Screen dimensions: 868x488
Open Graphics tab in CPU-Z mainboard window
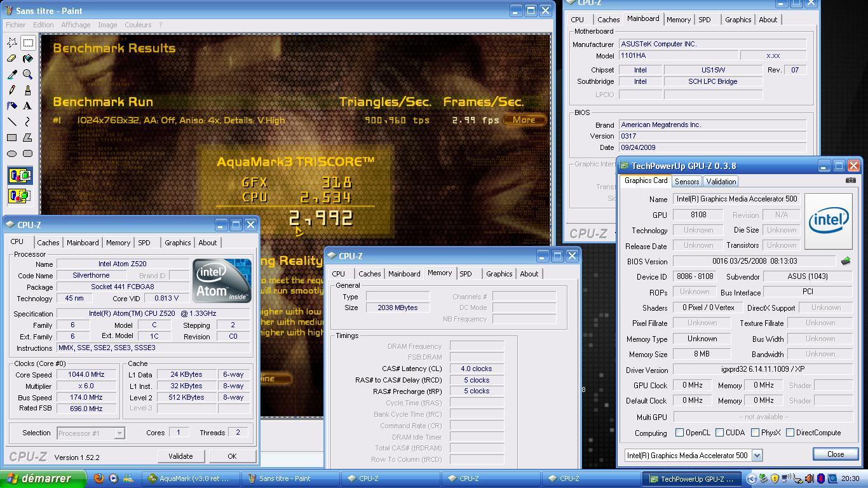point(738,20)
